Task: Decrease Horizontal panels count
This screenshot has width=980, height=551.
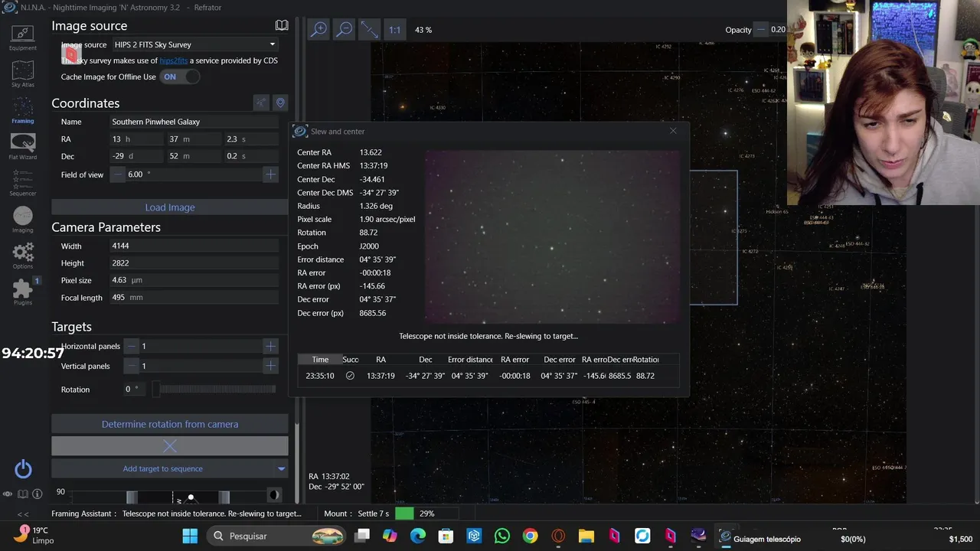Action: click(x=132, y=346)
